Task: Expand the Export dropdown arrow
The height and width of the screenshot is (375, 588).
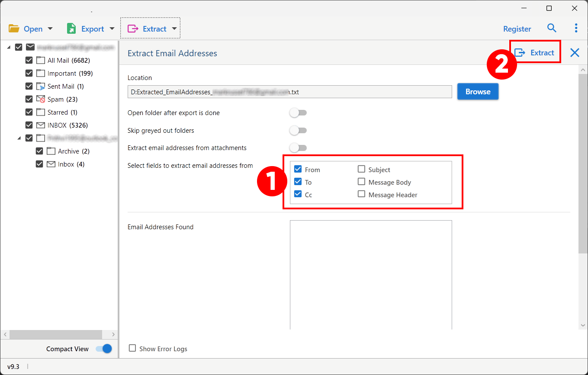Action: pos(112,29)
